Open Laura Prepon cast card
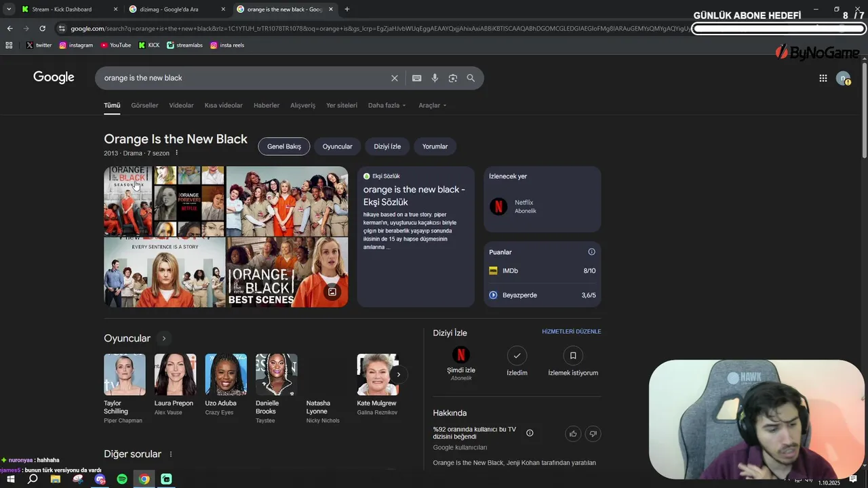 (174, 385)
